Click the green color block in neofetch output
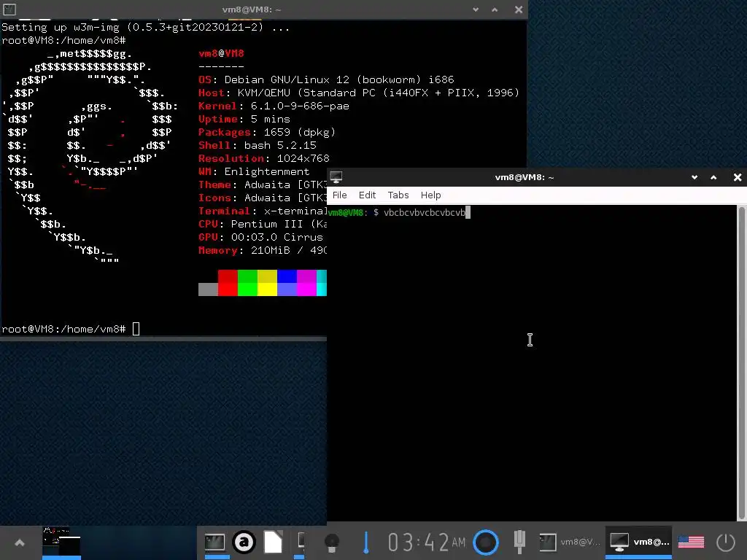The height and width of the screenshot is (560, 747). pos(247,283)
